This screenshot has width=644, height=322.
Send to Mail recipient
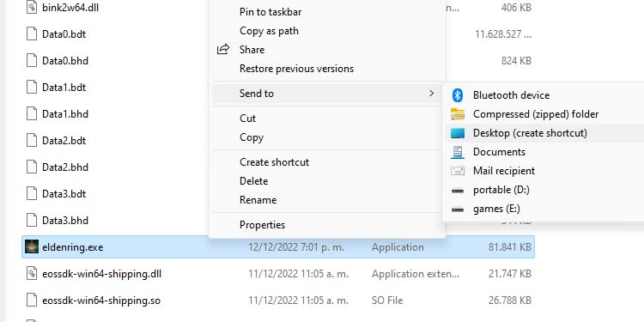point(504,171)
